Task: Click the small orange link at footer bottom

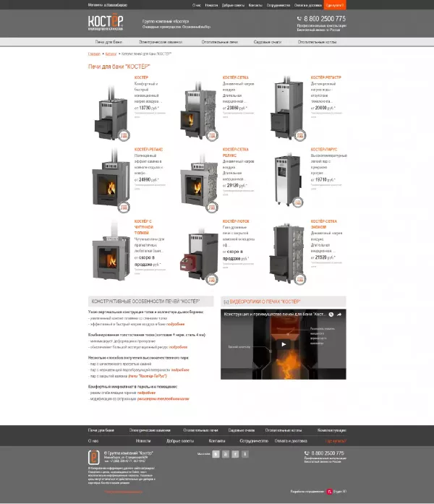Action: click(124, 492)
